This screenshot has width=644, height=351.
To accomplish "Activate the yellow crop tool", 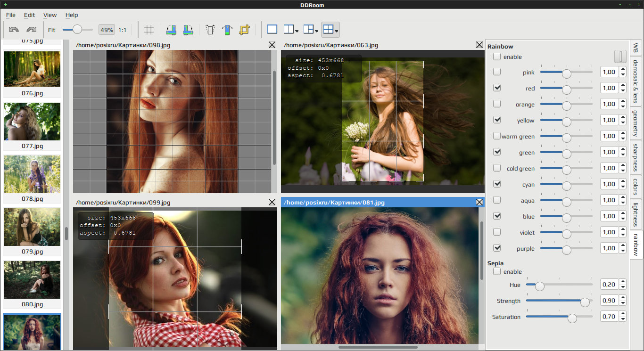I will (244, 30).
